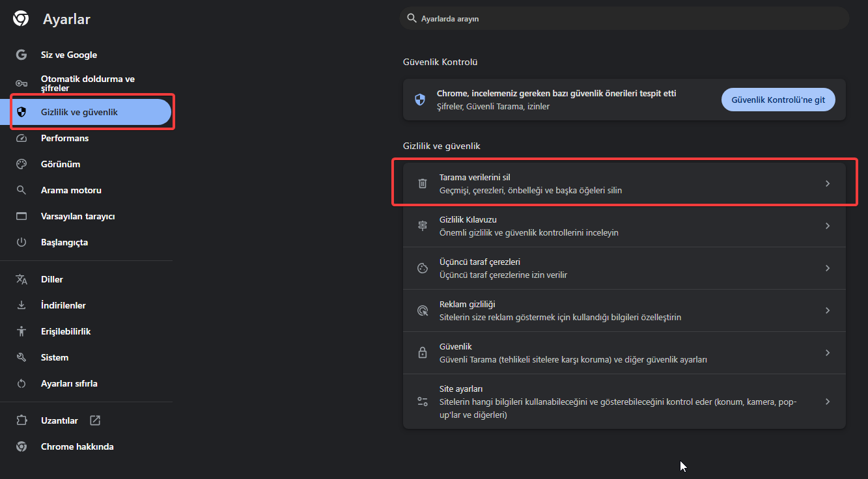The width and height of the screenshot is (868, 479).
Task: Click the signpost icon for Gizlilik Kılavuzu
Action: coord(423,226)
